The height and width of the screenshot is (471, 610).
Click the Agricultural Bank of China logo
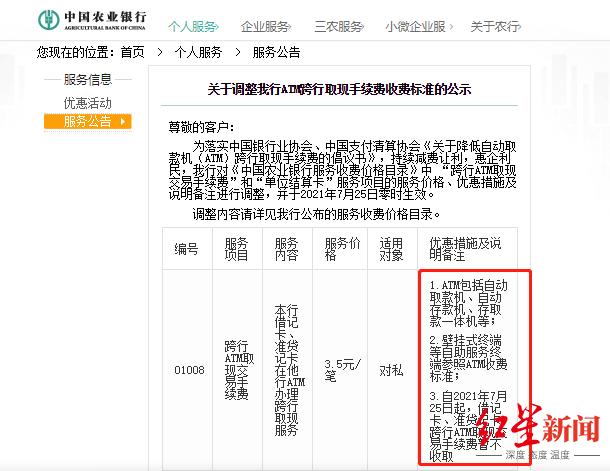click(x=92, y=20)
